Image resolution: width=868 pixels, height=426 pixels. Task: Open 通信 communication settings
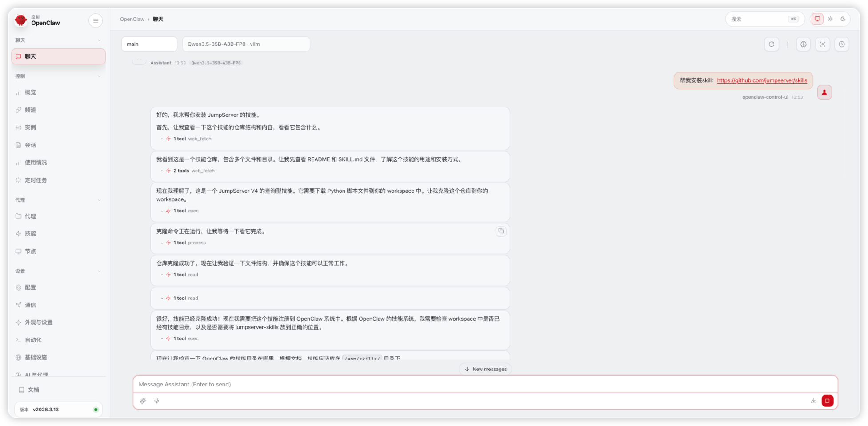[59, 305]
